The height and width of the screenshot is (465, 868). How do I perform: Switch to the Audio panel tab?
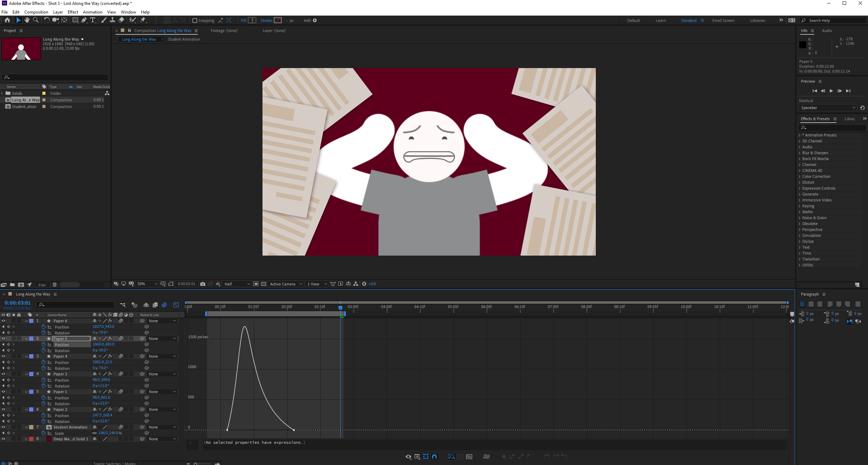tap(827, 31)
